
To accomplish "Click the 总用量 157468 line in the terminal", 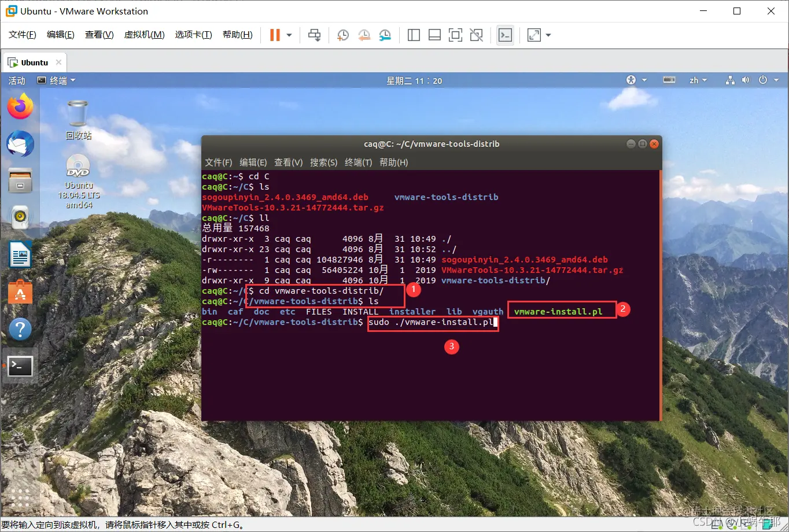I will point(235,228).
